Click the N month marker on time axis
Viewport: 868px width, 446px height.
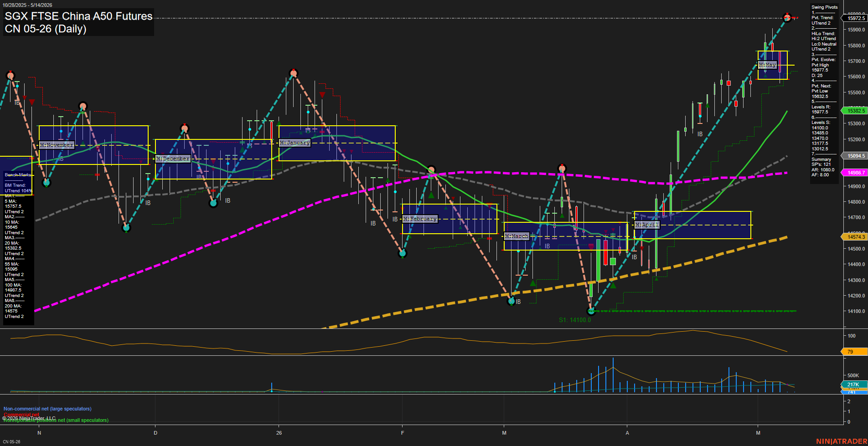pos(39,433)
